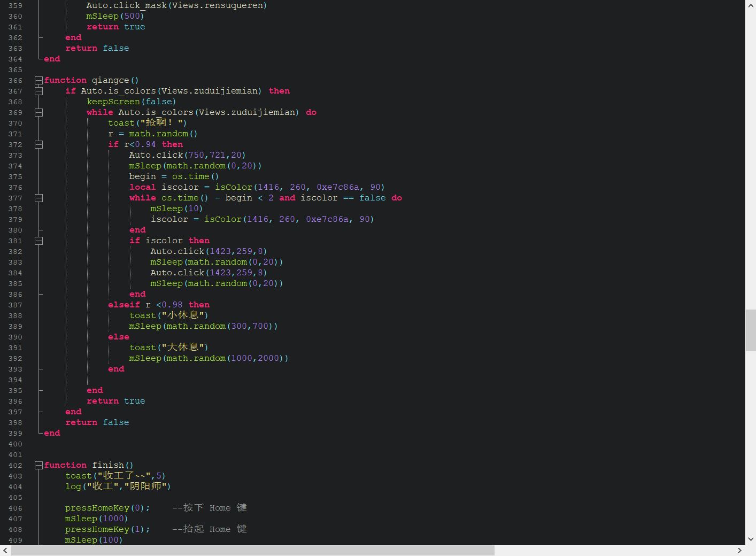Click 'r = math.random()' on line 371
756x556 pixels.
pyautogui.click(x=153, y=134)
